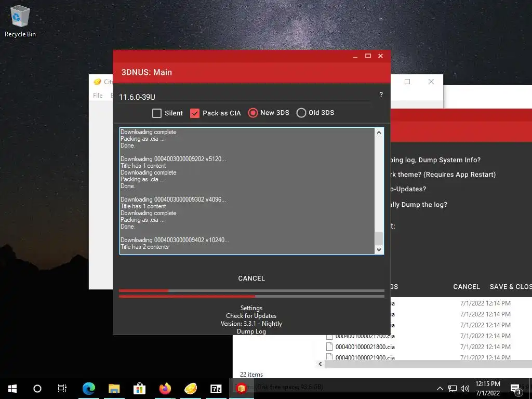This screenshot has width=532, height=399.
Task: Click the taskbar clock showing 12:15 PM
Action: [x=487, y=389]
